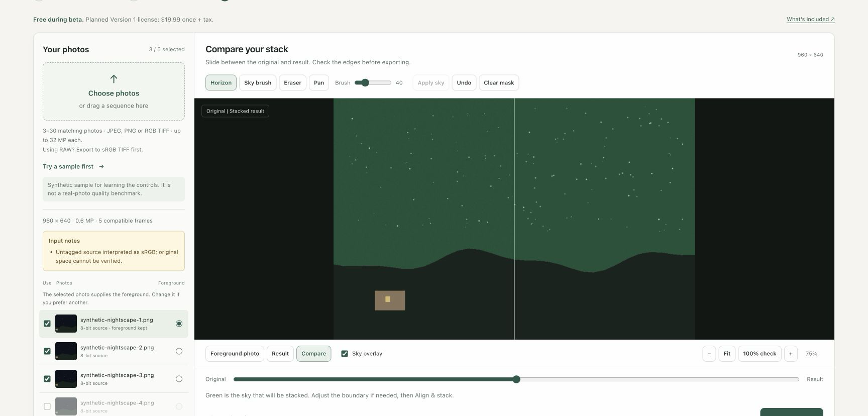Image resolution: width=868 pixels, height=416 pixels.
Task: Set synthetic-nightscape-2.png as foreground photo
Action: (x=179, y=351)
